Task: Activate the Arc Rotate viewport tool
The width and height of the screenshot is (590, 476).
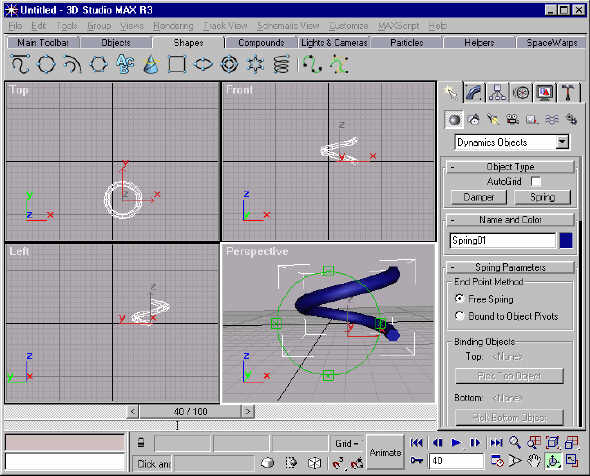Action: (x=553, y=461)
